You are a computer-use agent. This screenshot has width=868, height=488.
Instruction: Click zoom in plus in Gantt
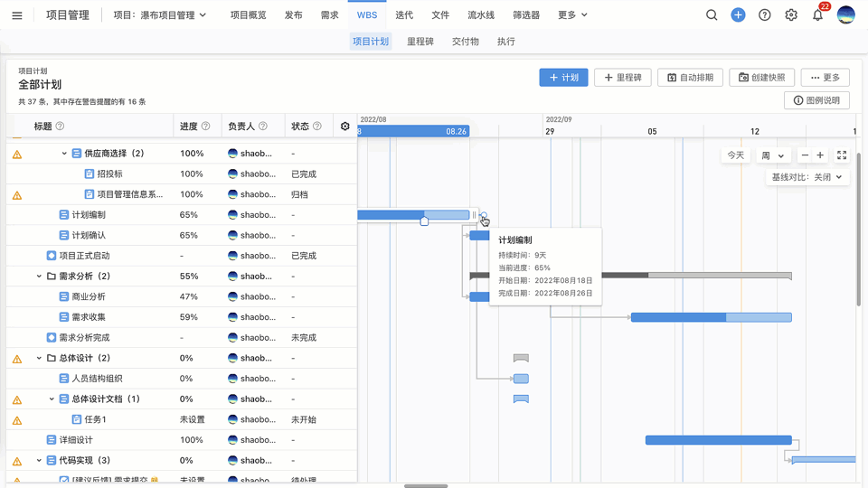point(820,155)
